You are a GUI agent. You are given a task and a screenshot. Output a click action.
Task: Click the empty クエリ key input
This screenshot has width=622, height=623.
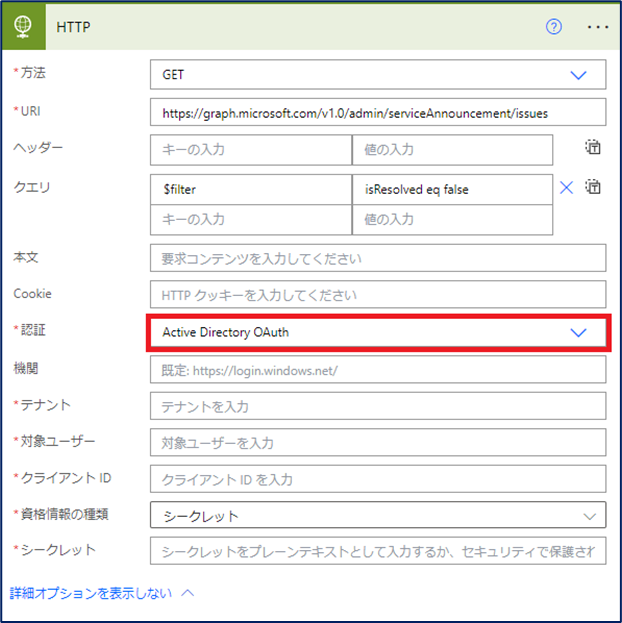tap(251, 220)
